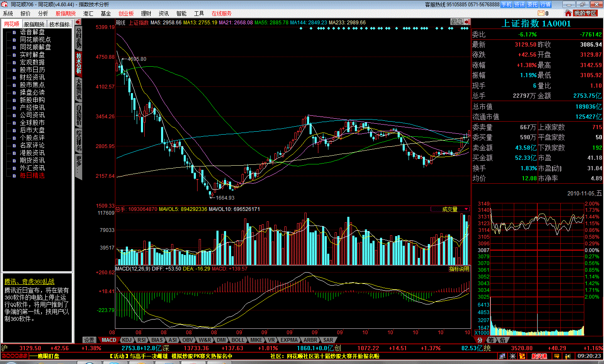
Task: Open 每日精选 in the tree
Action: tap(32, 175)
